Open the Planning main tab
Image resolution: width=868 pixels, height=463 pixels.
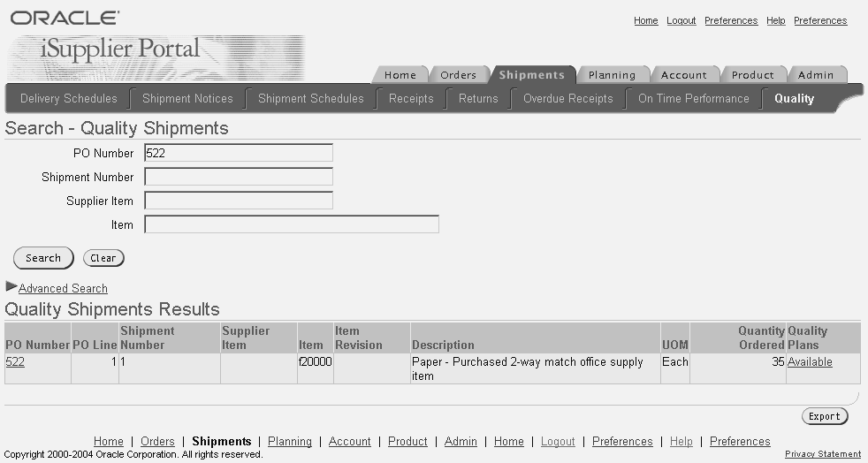click(x=612, y=75)
